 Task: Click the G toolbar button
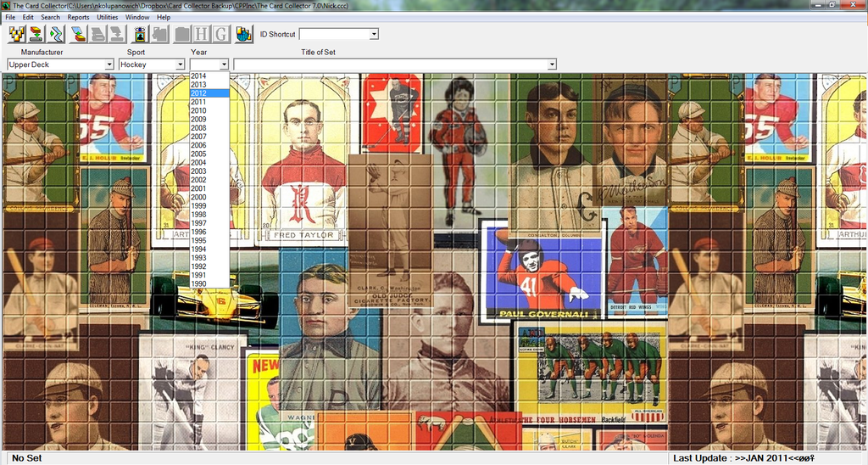221,34
